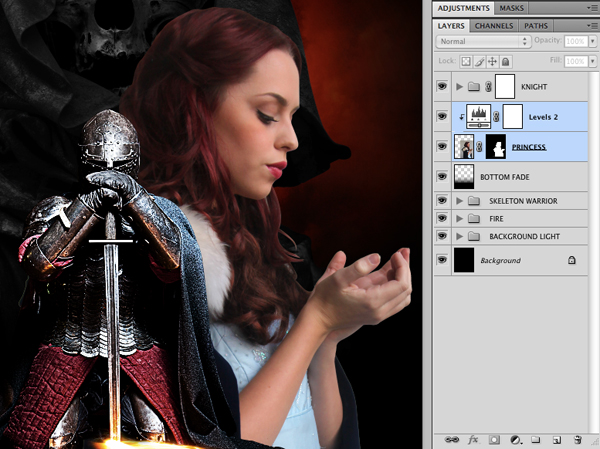Click the delete layer trash icon
Viewport: 600px width, 449px height.
pos(578,439)
